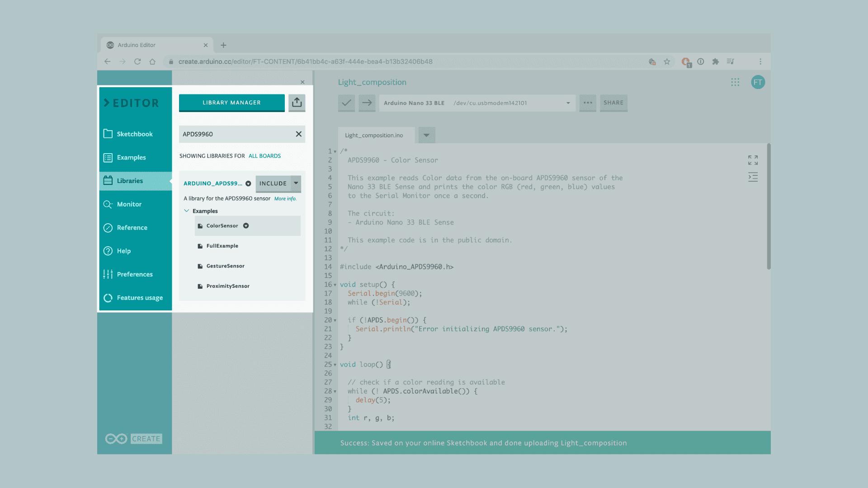The width and height of the screenshot is (868, 488).
Task: Open the three-dots sketch options
Action: (588, 103)
